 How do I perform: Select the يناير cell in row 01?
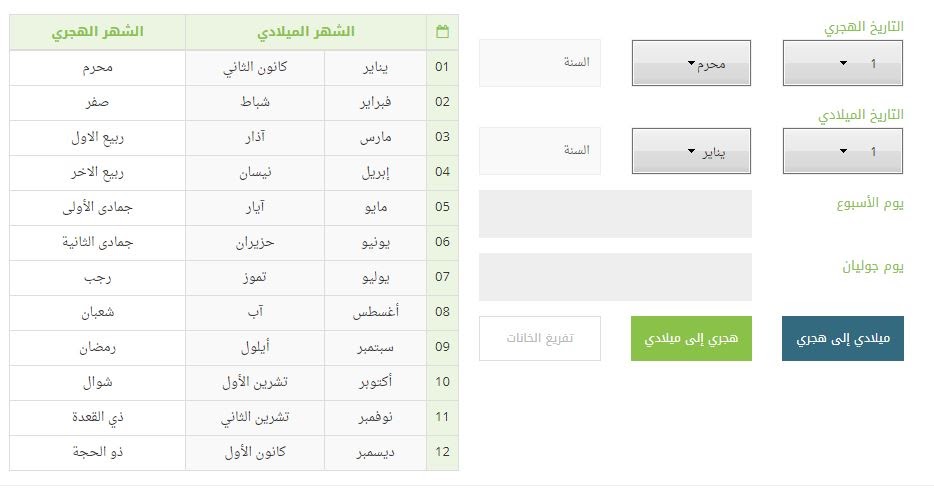[375, 67]
